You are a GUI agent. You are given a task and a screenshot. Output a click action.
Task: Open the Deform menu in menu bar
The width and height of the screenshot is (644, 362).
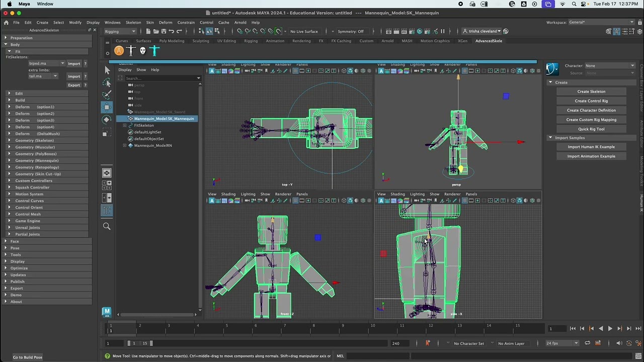click(166, 23)
